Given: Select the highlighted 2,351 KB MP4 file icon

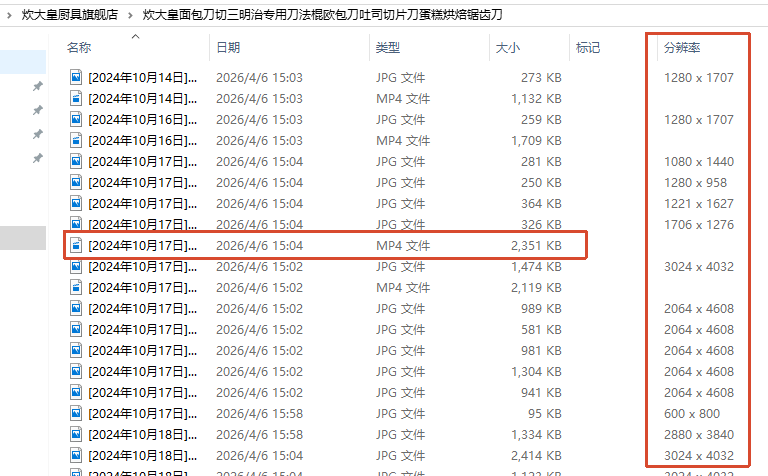Looking at the screenshot, I should [75, 245].
